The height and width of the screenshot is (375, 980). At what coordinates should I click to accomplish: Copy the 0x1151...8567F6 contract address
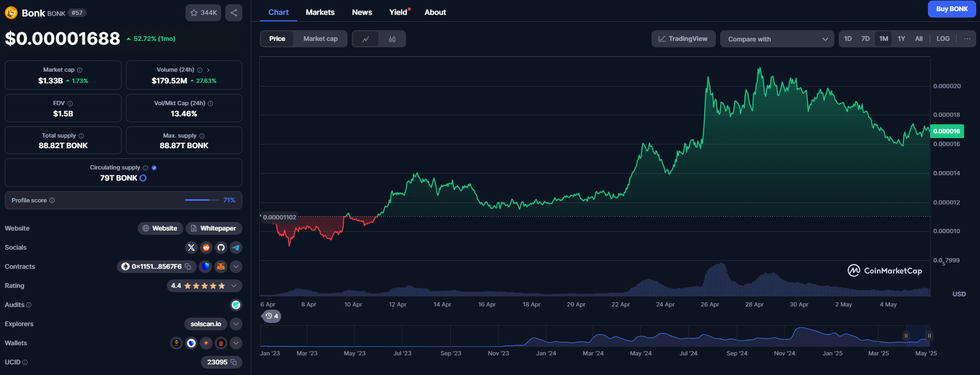point(188,267)
